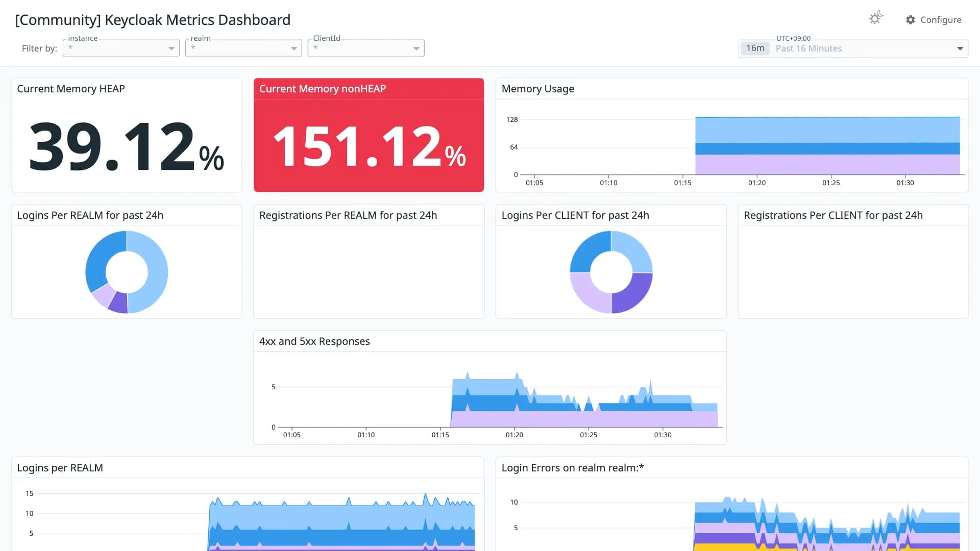Open the instance filter dropdown
The image size is (980, 551).
(x=121, y=48)
